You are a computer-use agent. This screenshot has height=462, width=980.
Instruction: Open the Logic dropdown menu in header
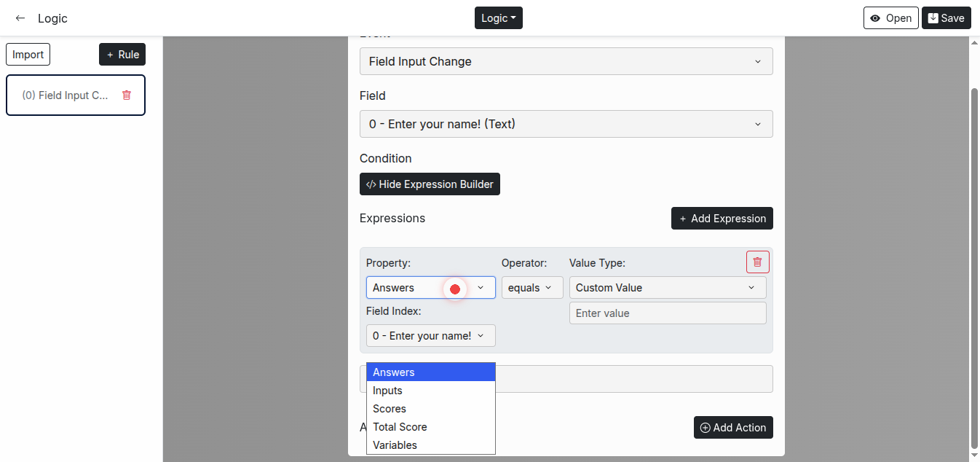(x=498, y=18)
